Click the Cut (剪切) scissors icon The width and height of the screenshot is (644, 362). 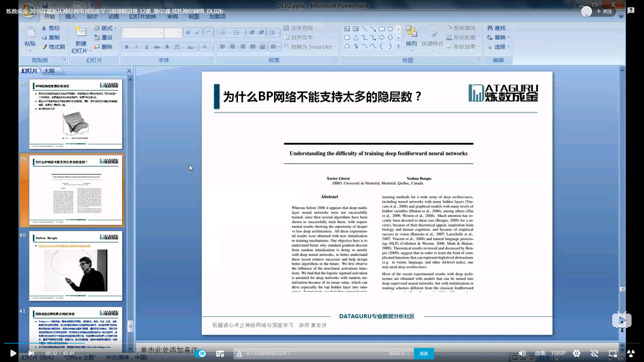(44, 28)
